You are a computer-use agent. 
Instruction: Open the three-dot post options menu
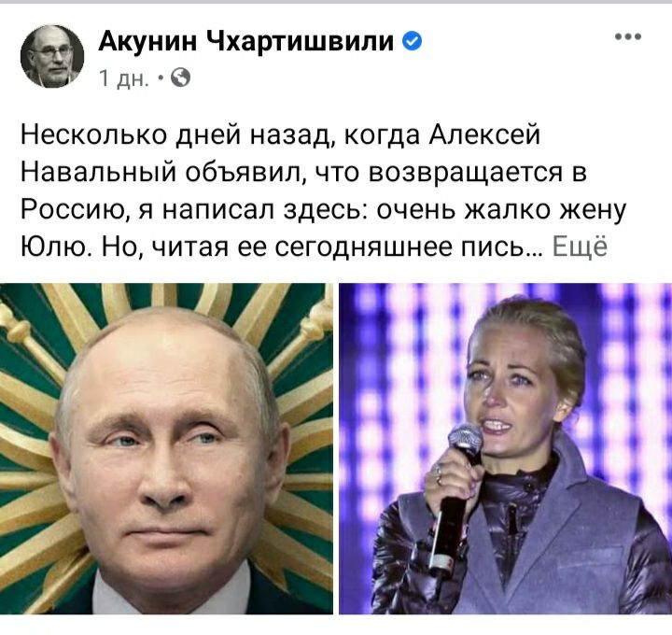coord(628,36)
